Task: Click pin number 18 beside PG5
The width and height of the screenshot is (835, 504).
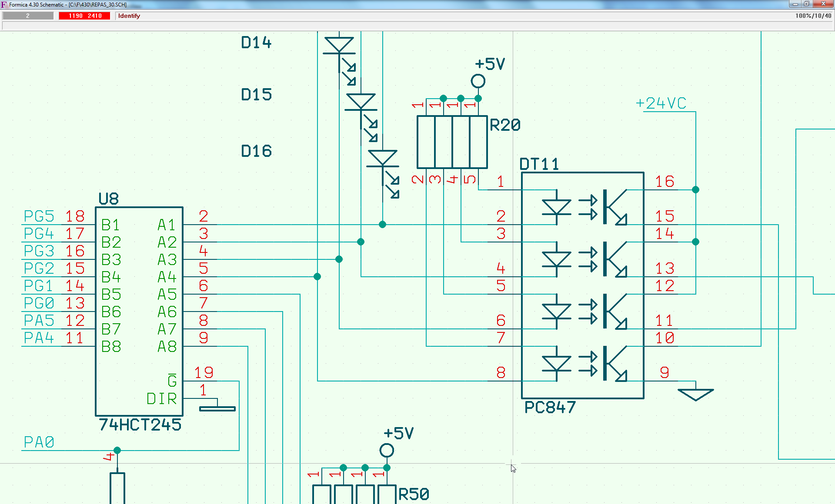Action: point(75,216)
